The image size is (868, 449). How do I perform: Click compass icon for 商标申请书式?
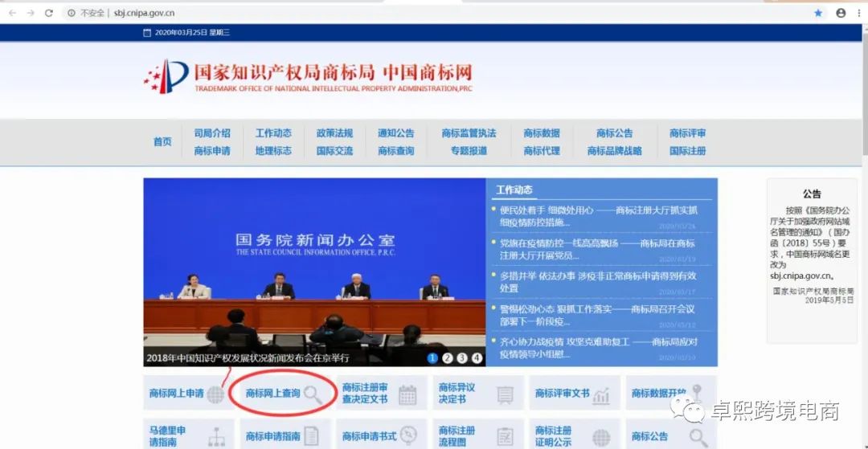pos(408,436)
